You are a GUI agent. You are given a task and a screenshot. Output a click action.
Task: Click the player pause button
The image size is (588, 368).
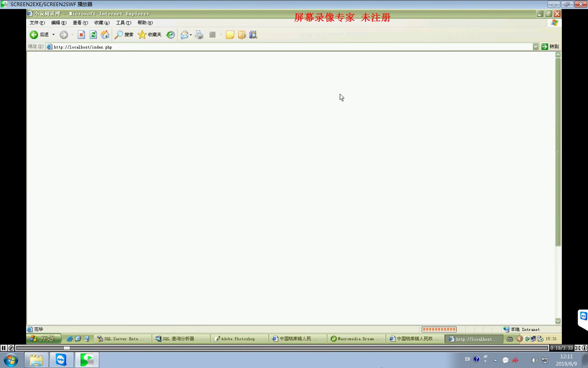[4, 348]
